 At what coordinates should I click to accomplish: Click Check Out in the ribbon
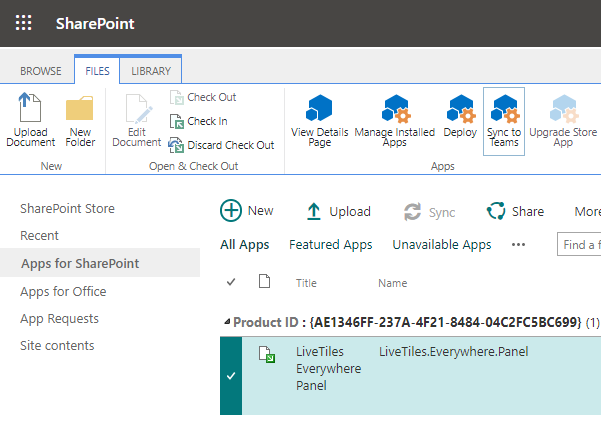click(203, 97)
